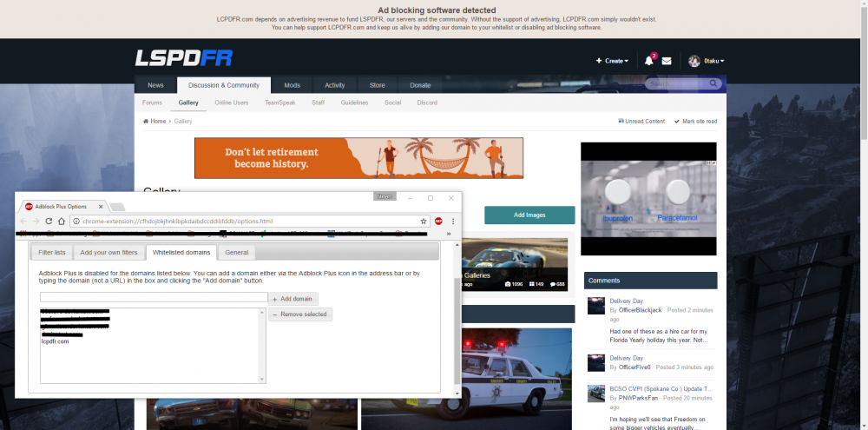Open the messages envelope icon
The width and height of the screenshot is (868, 430).
667,61
